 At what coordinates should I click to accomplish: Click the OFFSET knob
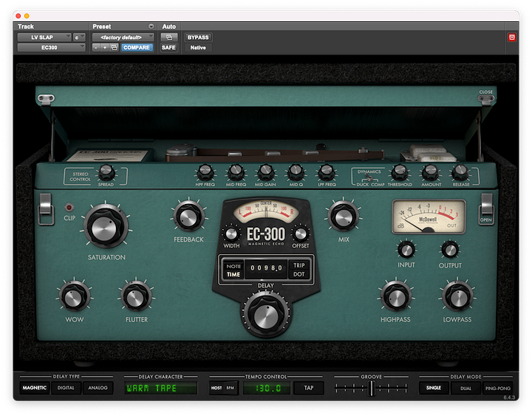pos(301,233)
